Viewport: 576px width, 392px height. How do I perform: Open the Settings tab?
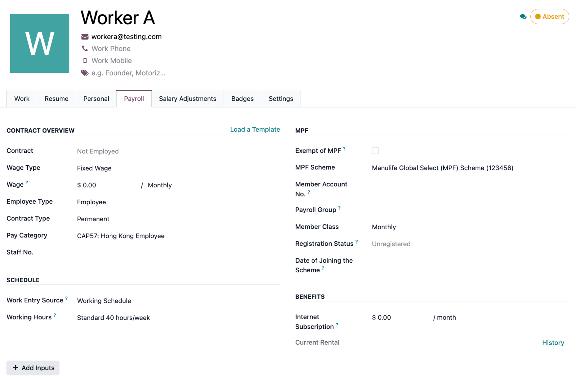pos(281,99)
